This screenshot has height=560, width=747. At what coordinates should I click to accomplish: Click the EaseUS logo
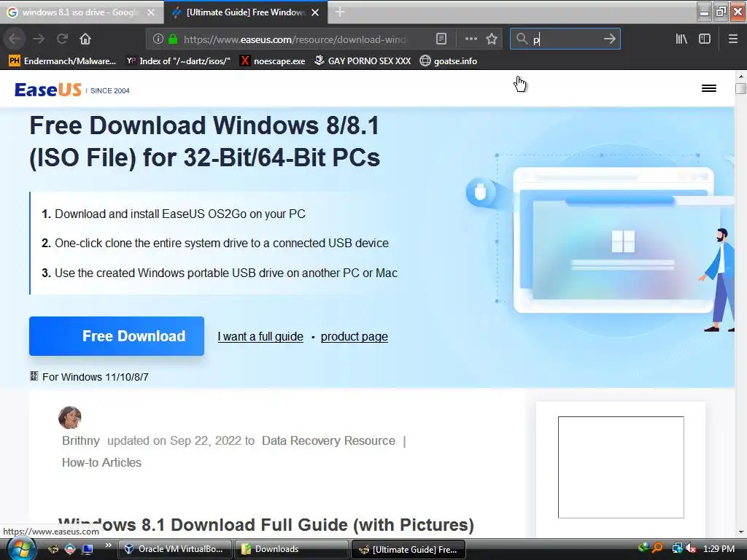click(x=48, y=90)
